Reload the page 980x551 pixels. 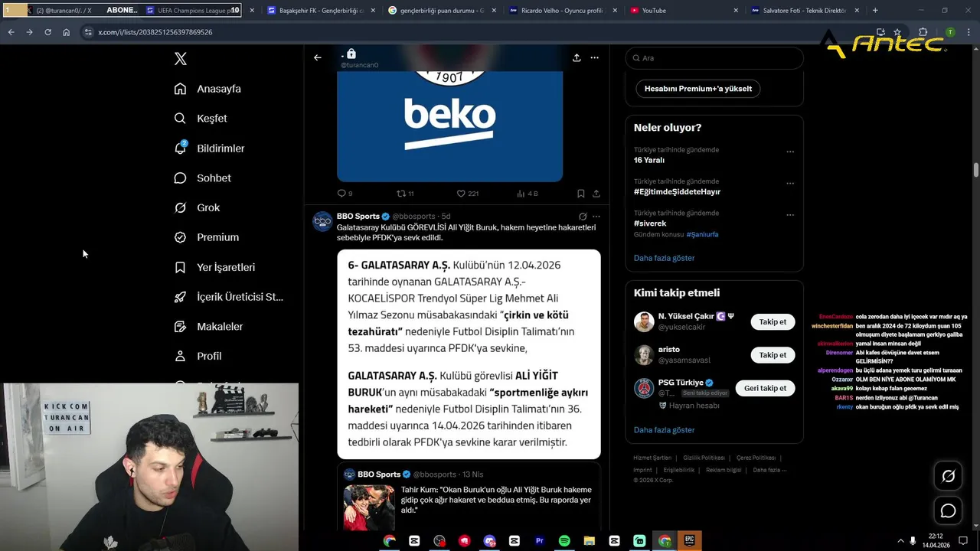click(x=47, y=32)
